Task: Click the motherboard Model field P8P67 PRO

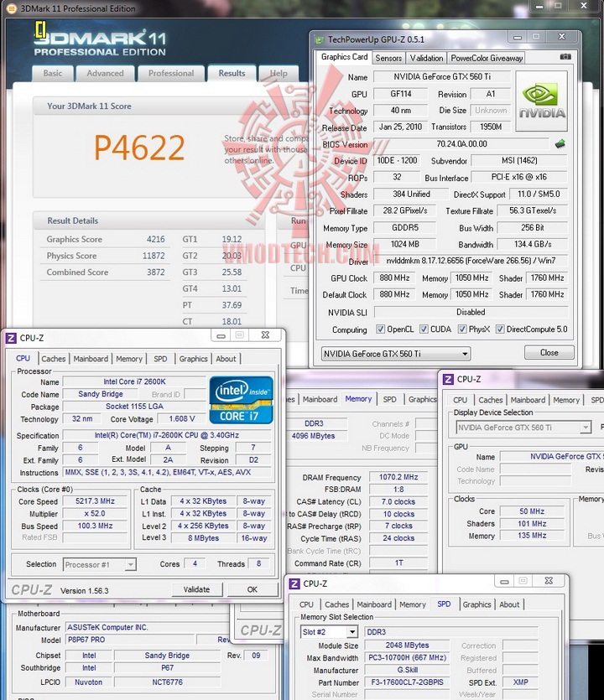Action: point(129,640)
